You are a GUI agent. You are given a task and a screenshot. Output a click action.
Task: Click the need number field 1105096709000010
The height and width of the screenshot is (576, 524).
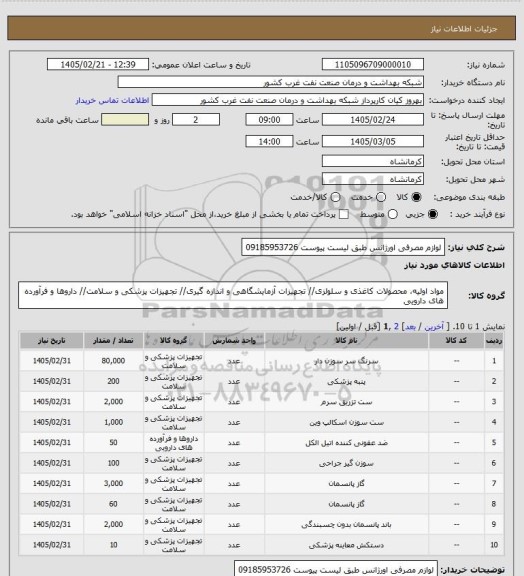pyautogui.click(x=373, y=65)
